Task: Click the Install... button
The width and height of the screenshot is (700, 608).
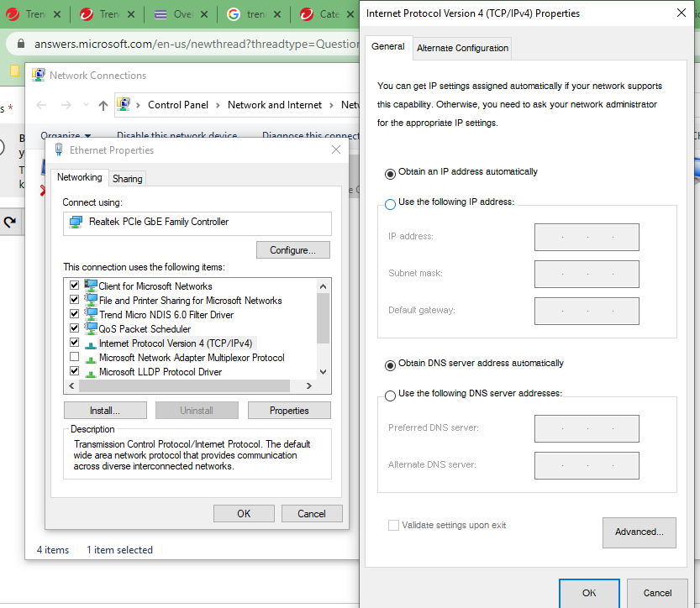Action: coord(105,411)
